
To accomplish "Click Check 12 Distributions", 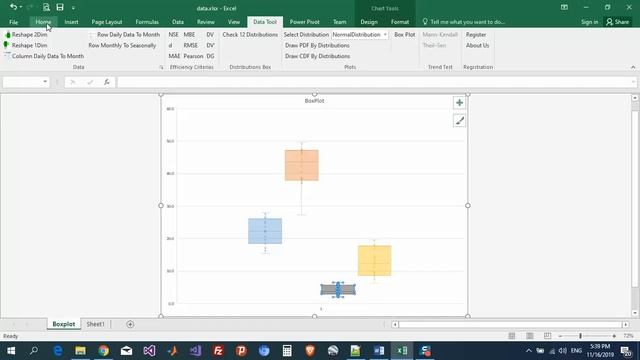I will click(x=250, y=35).
